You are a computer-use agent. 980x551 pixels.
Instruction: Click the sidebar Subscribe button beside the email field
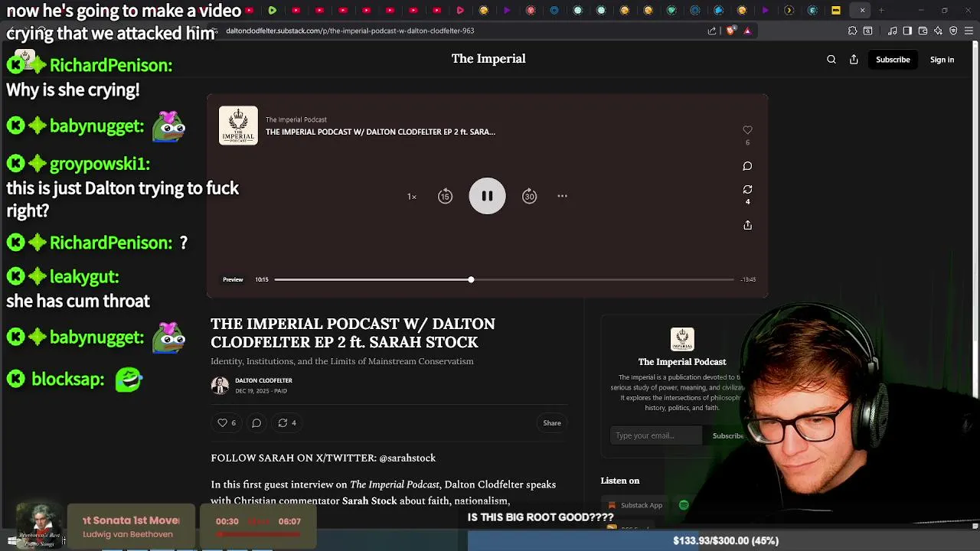[x=727, y=435]
